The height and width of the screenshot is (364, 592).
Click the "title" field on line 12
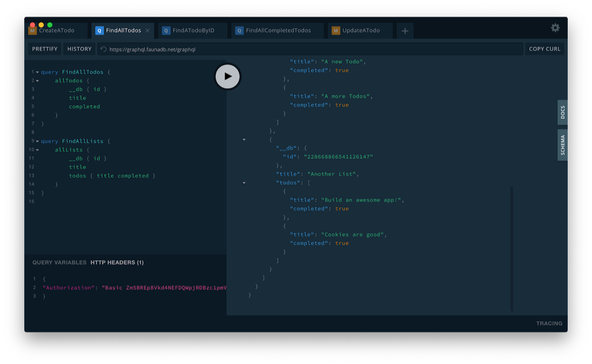coord(77,167)
